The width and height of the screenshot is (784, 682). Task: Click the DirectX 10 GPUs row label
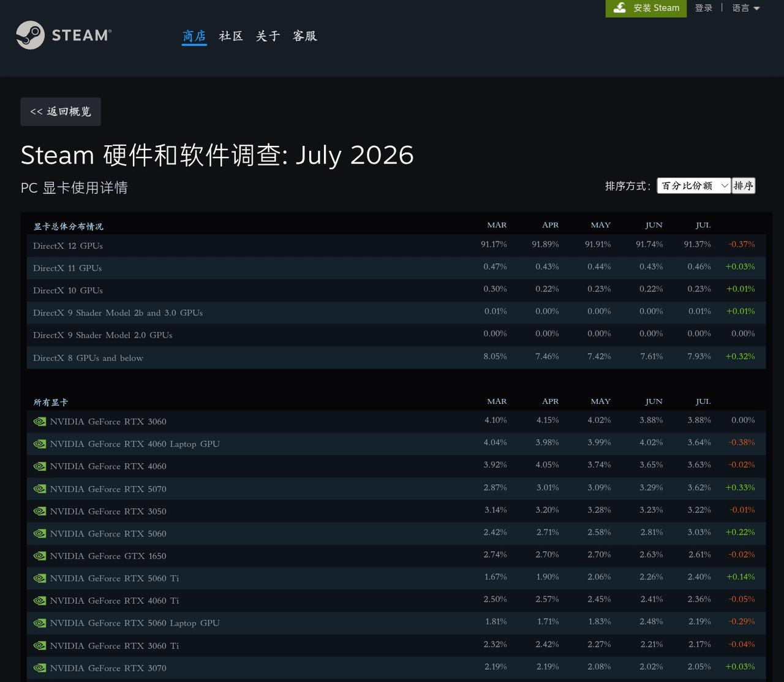(x=68, y=290)
